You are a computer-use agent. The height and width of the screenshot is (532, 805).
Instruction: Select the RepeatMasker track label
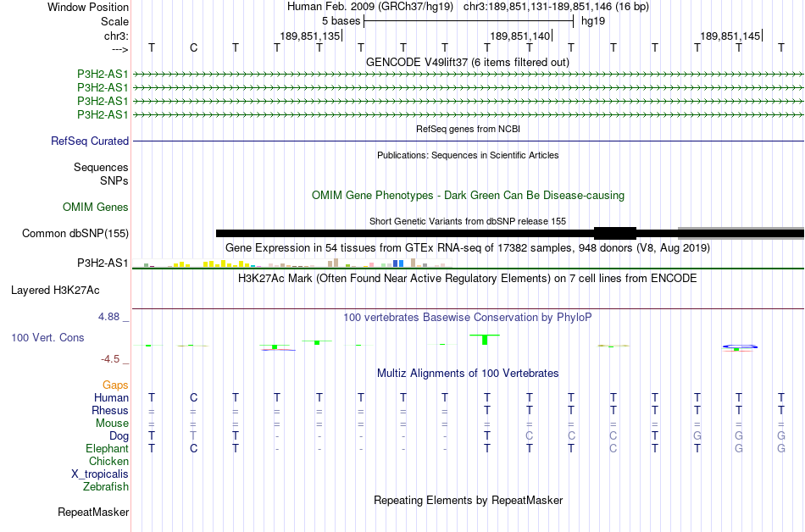93,512
